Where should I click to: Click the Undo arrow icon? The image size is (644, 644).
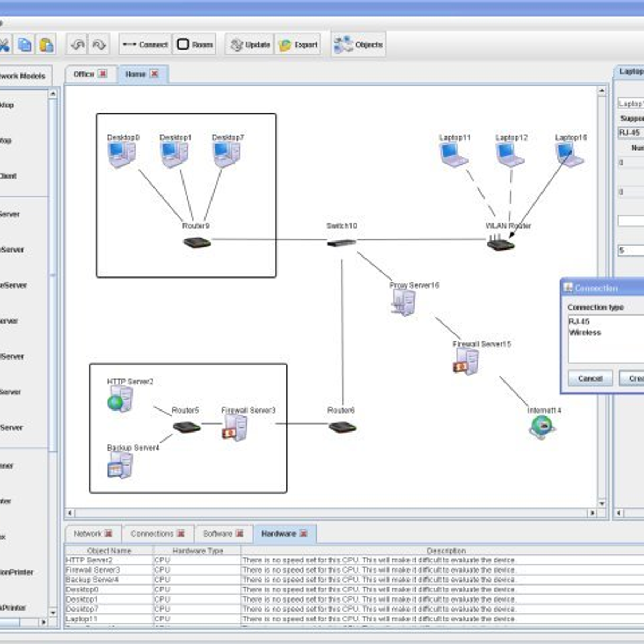(78, 45)
